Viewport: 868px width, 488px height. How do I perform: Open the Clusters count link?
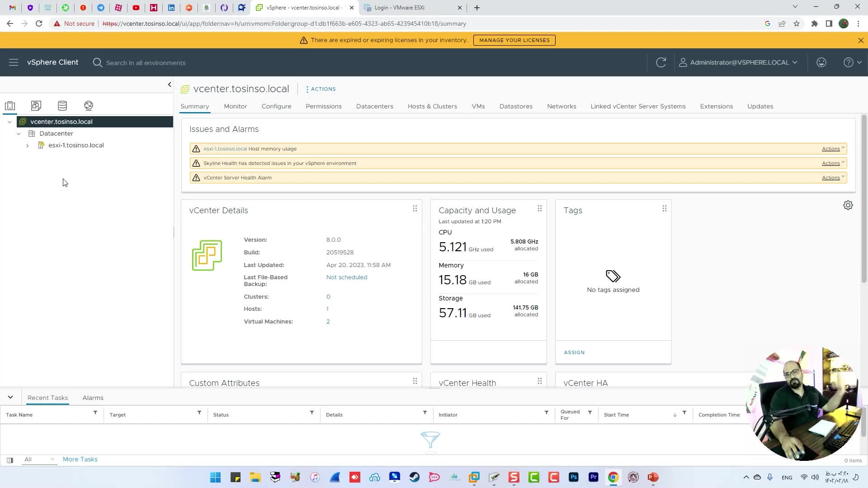point(328,297)
